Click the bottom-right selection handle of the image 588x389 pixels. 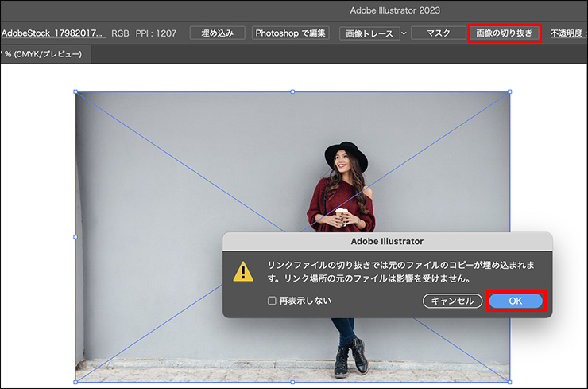point(509,382)
